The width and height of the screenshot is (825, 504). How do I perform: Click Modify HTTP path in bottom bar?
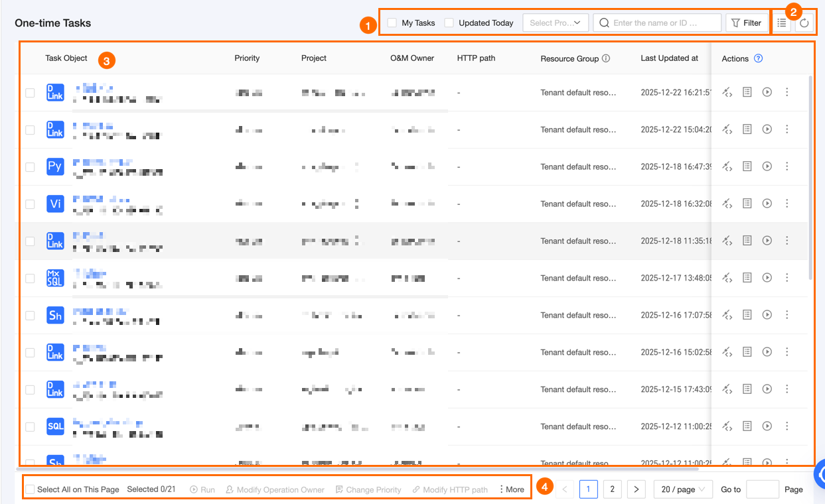click(x=450, y=489)
